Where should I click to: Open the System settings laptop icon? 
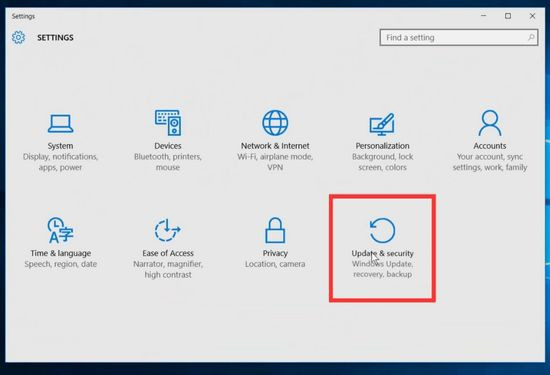click(60, 124)
